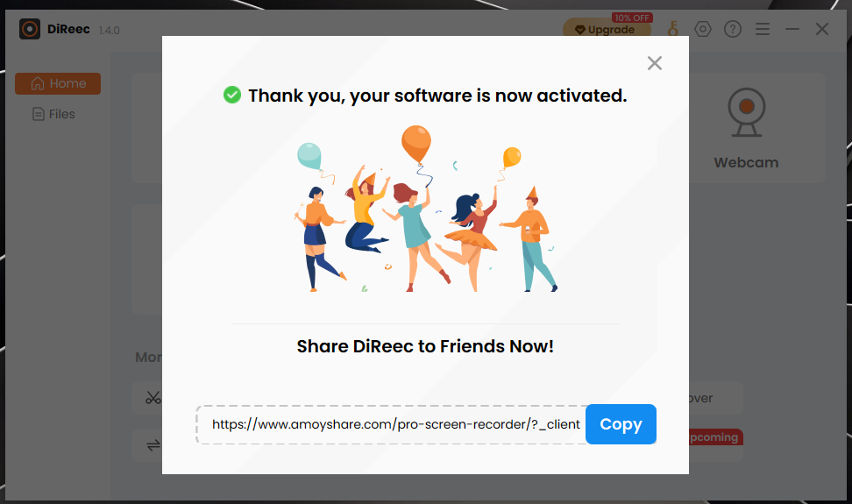Click the 10% OFF badge
Screen dimensions: 852x504
[632, 18]
